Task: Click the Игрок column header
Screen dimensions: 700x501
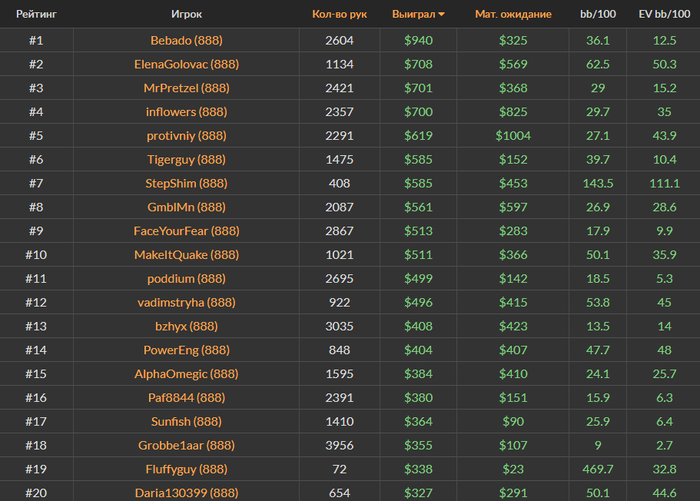Action: point(186,15)
